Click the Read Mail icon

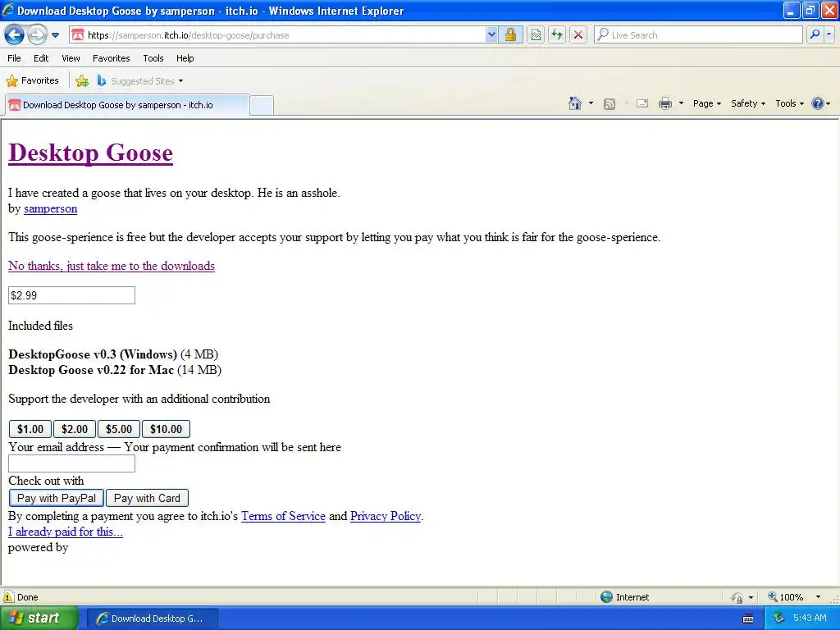[642, 103]
